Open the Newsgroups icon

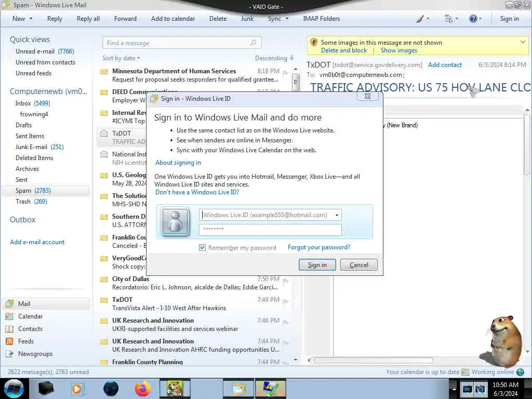[9, 354]
